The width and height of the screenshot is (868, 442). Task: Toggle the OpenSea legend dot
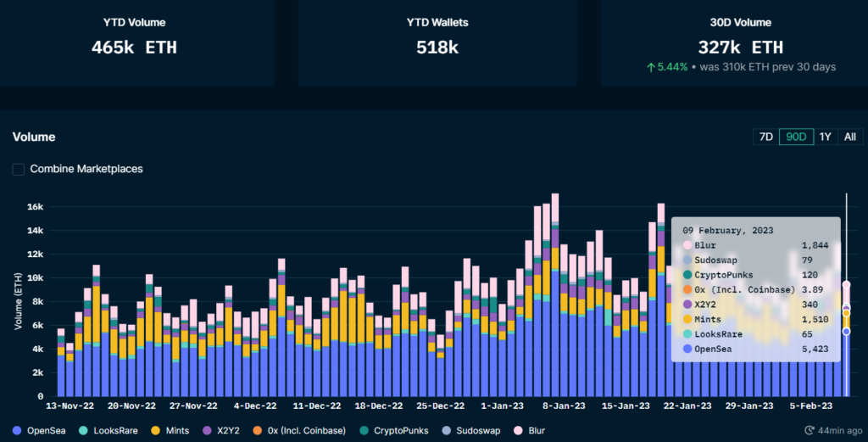(19, 431)
